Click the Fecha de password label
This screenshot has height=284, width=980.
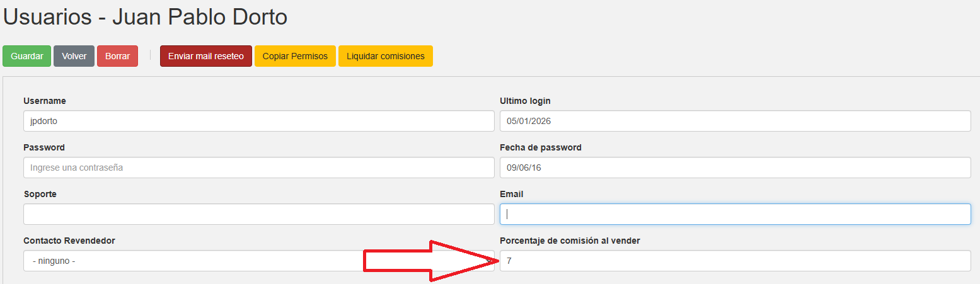(540, 147)
